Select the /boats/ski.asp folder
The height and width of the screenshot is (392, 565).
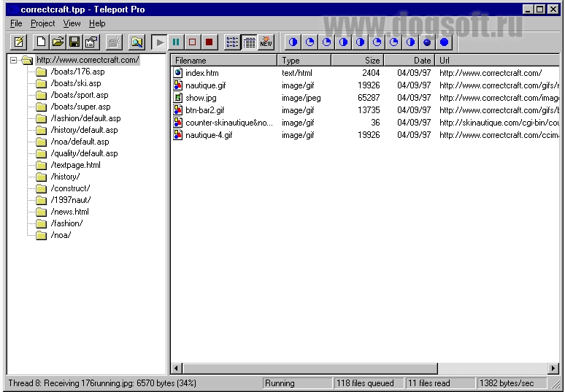(76, 83)
